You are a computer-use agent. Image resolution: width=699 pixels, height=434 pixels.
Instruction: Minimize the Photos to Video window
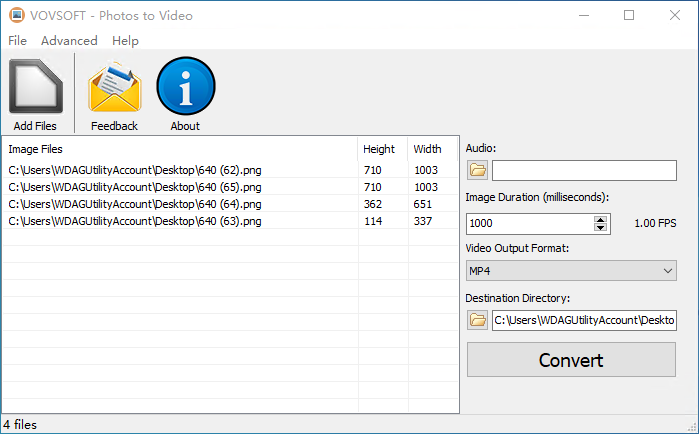(x=584, y=15)
